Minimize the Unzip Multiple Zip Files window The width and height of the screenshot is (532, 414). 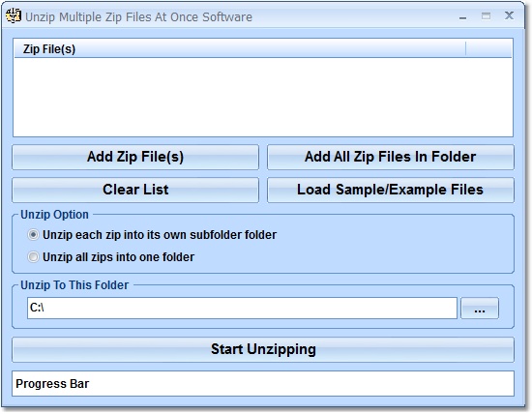[462, 16]
